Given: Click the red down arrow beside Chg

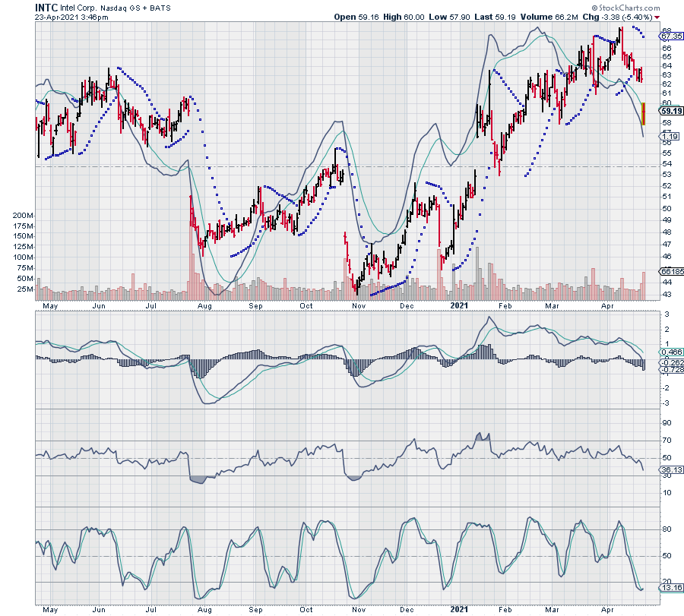Looking at the screenshot, I should 657,17.
